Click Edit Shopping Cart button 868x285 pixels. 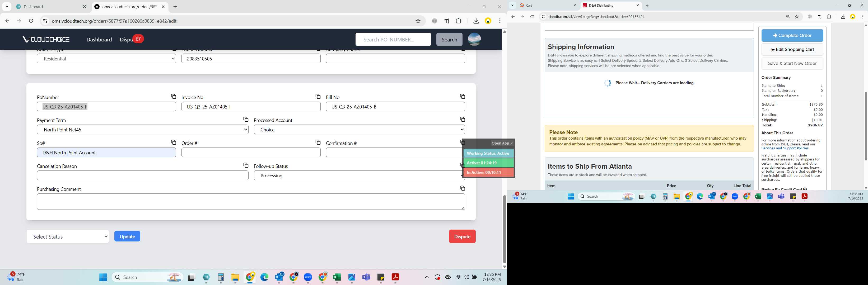(792, 49)
